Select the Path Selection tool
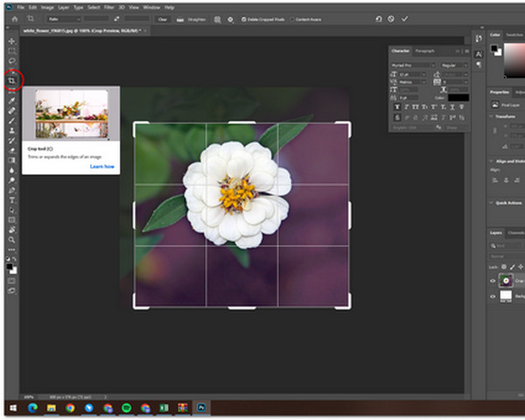Viewport: 525px width, 420px height. (x=11, y=210)
